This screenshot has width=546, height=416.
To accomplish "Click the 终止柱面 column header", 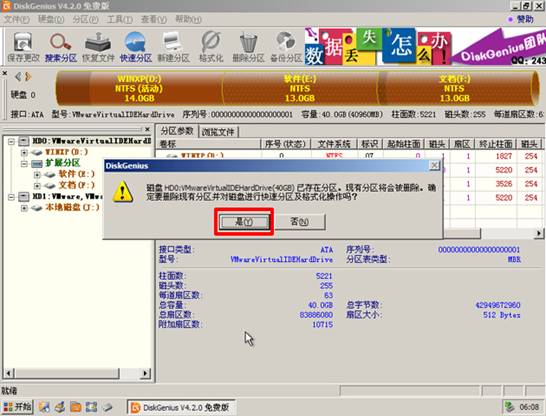I will [x=496, y=144].
